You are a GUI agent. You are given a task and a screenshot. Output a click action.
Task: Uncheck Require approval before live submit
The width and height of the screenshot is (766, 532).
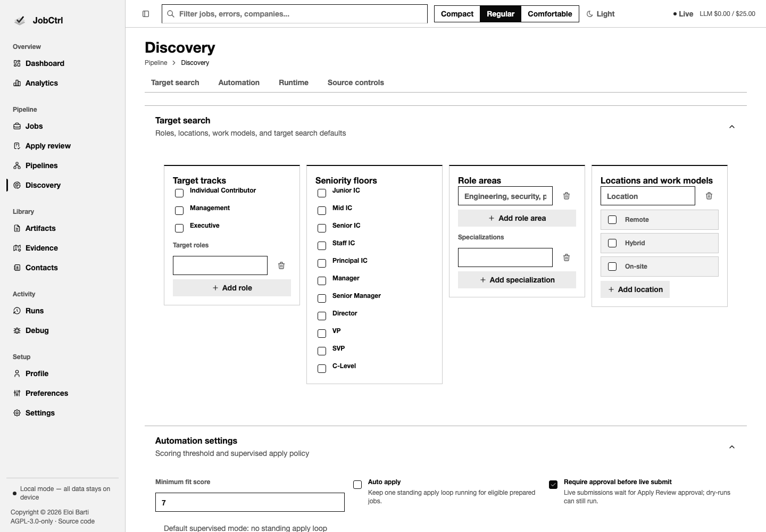pos(553,485)
